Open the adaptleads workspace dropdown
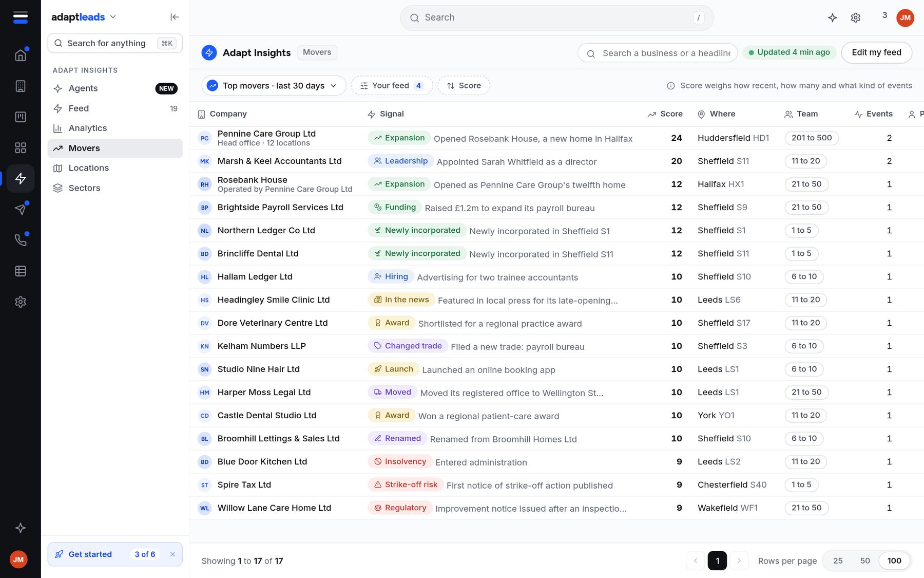 (x=84, y=17)
